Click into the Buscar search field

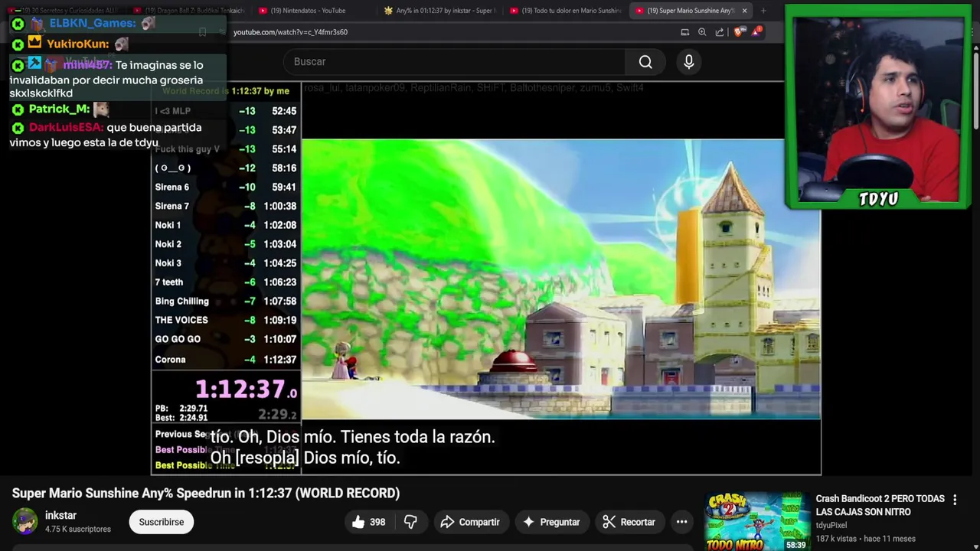pyautogui.click(x=454, y=62)
